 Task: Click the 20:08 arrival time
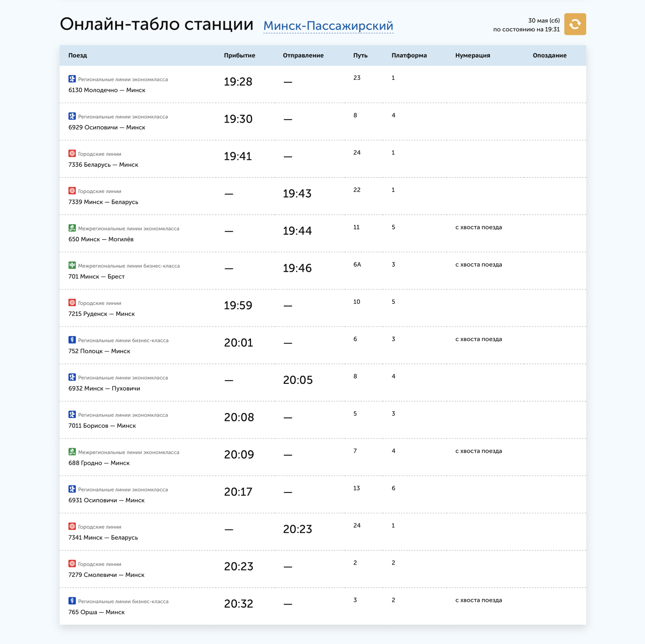(239, 418)
